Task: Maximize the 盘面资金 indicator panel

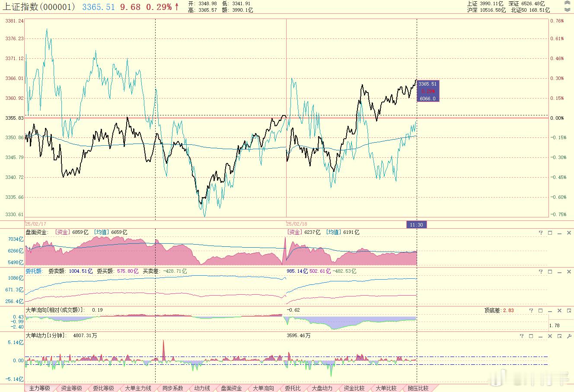Action: click(550, 233)
